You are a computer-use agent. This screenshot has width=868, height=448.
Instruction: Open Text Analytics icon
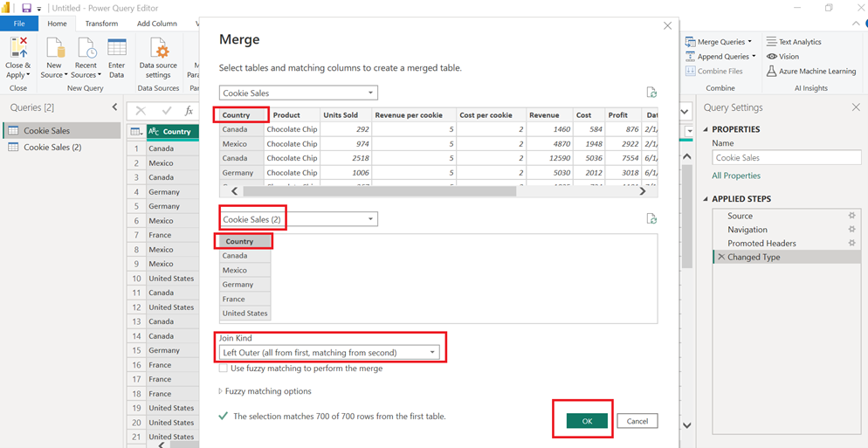click(x=771, y=42)
